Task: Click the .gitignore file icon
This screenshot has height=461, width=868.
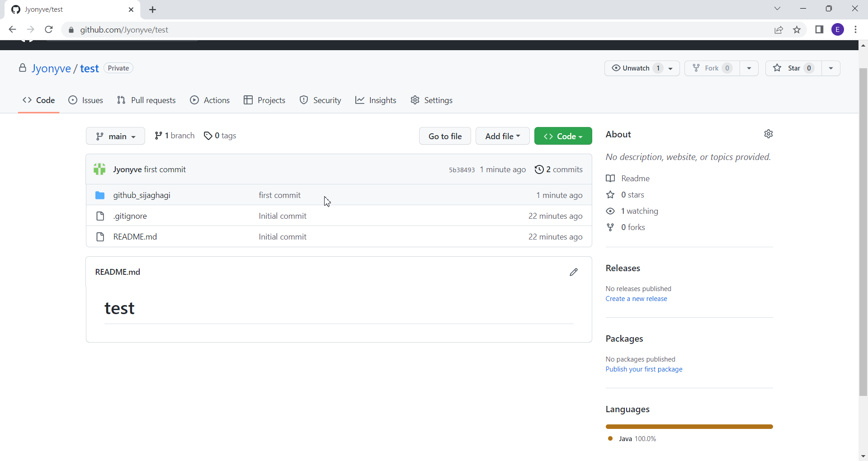Action: pos(100,216)
